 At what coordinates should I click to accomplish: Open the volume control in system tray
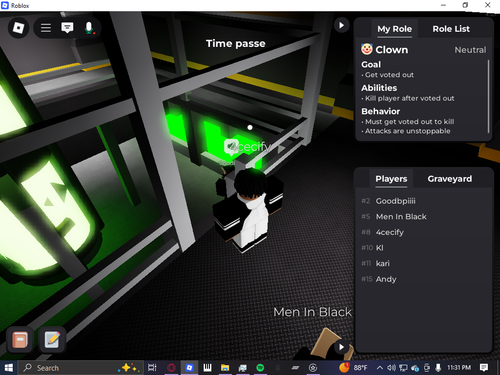pyautogui.click(x=391, y=368)
